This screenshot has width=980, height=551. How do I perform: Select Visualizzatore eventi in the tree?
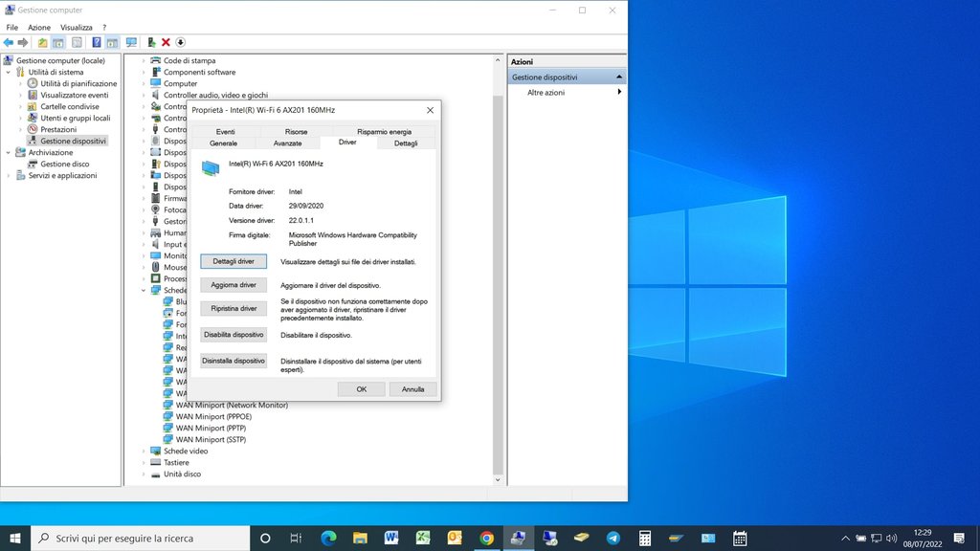74,95
